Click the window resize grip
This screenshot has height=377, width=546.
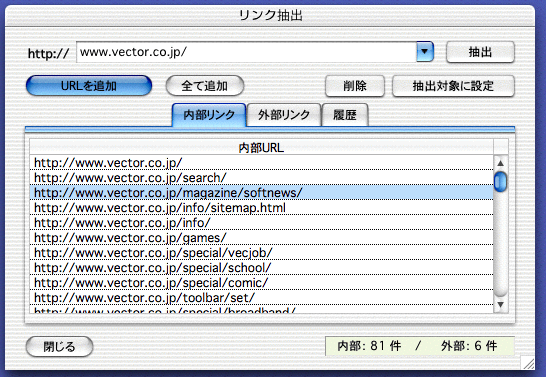pyautogui.click(x=529, y=363)
